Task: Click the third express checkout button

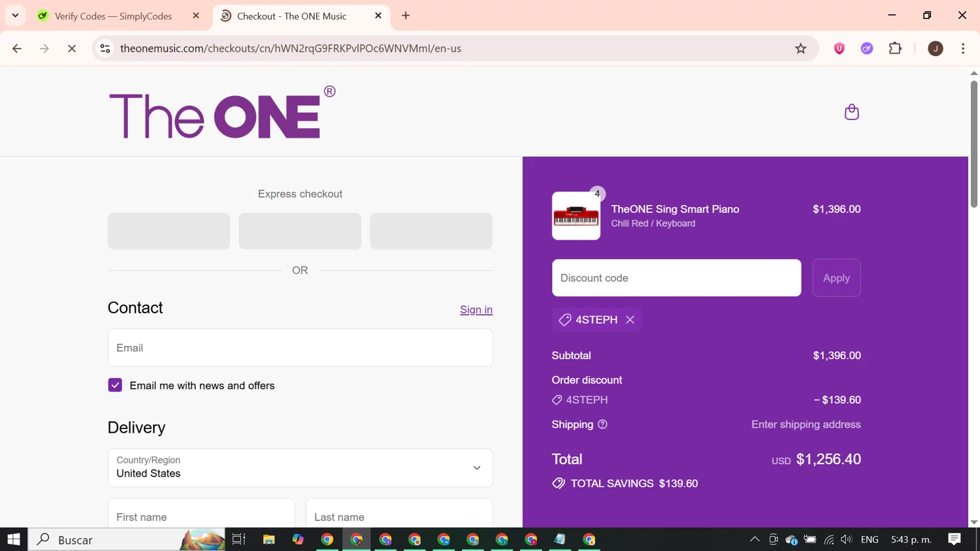Action: tap(431, 231)
